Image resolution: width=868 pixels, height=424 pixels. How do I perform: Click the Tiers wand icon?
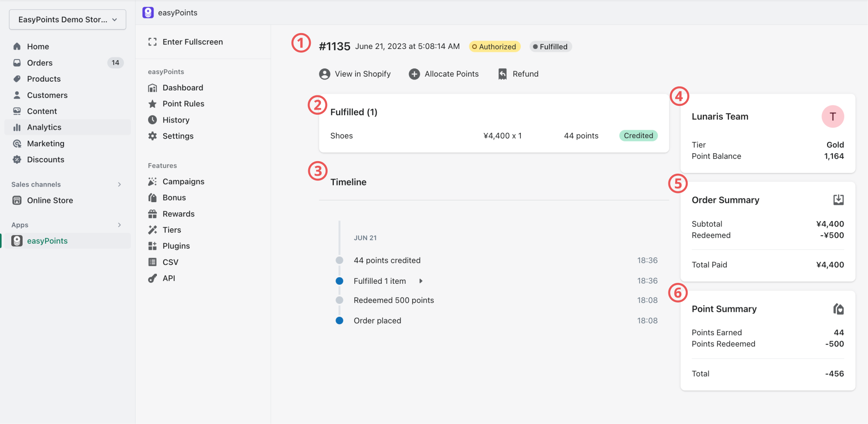[x=152, y=230]
